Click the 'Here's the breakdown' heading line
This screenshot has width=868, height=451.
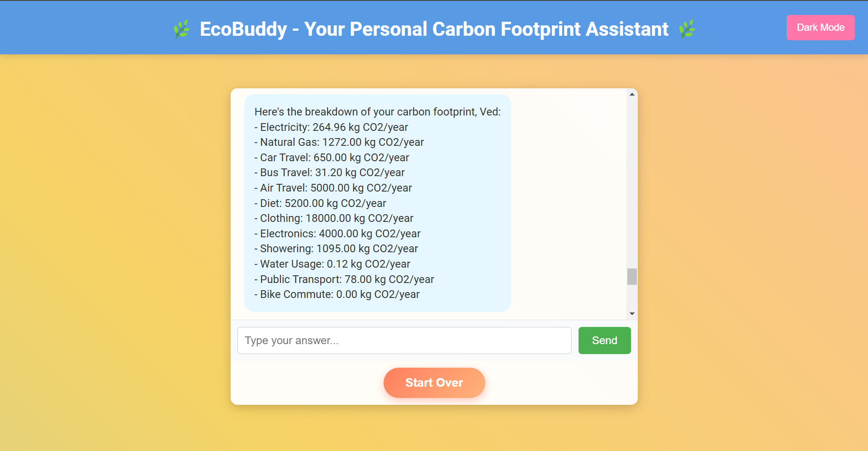pyautogui.click(x=377, y=112)
